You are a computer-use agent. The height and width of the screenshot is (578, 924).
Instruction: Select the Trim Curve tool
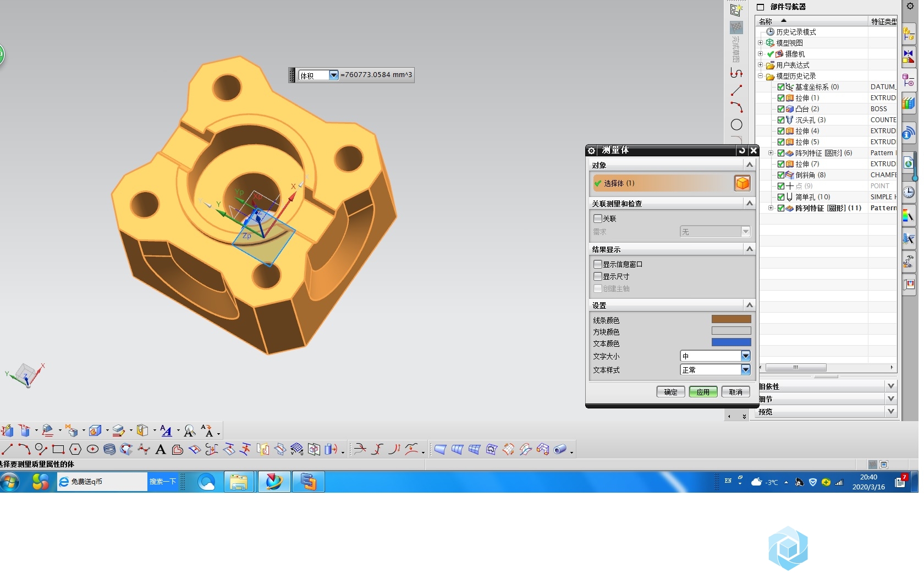pos(360,449)
